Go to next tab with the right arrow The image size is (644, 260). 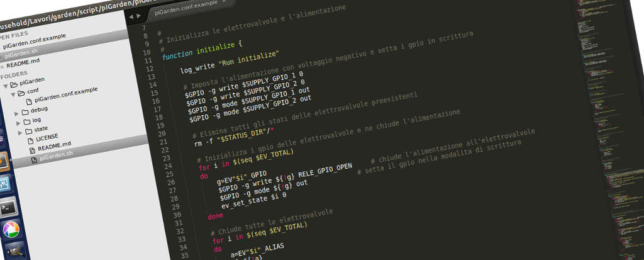pos(139,16)
